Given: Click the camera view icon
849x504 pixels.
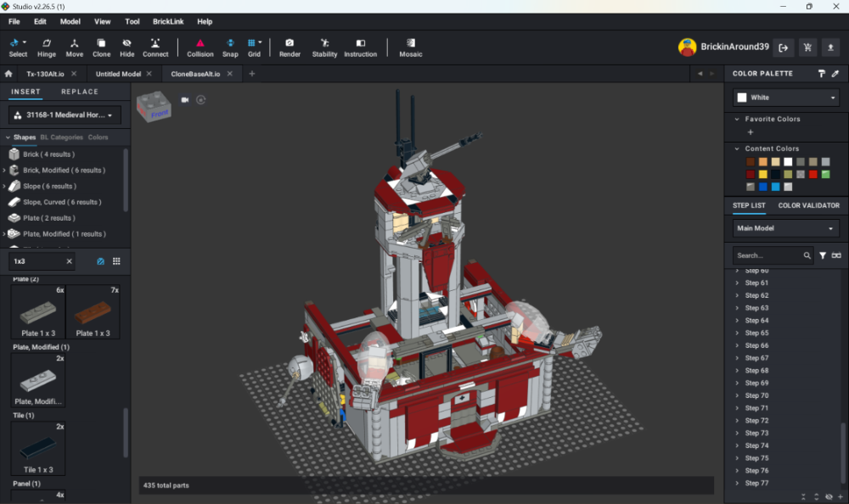Looking at the screenshot, I should [184, 99].
